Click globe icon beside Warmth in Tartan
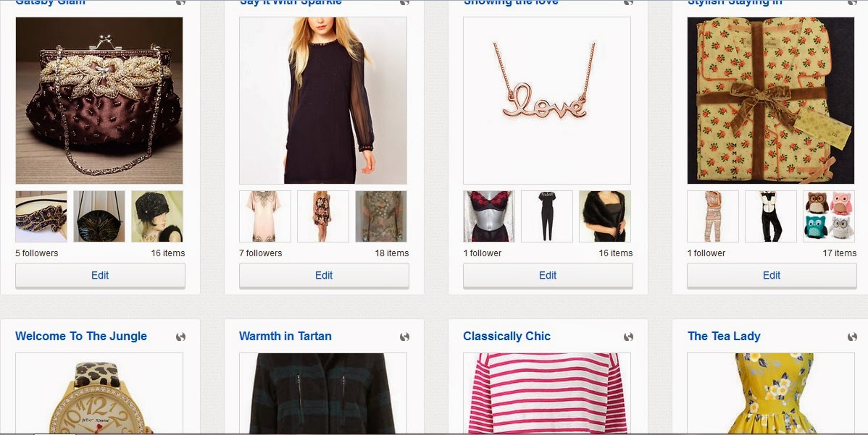This screenshot has height=435, width=868. pos(405,337)
